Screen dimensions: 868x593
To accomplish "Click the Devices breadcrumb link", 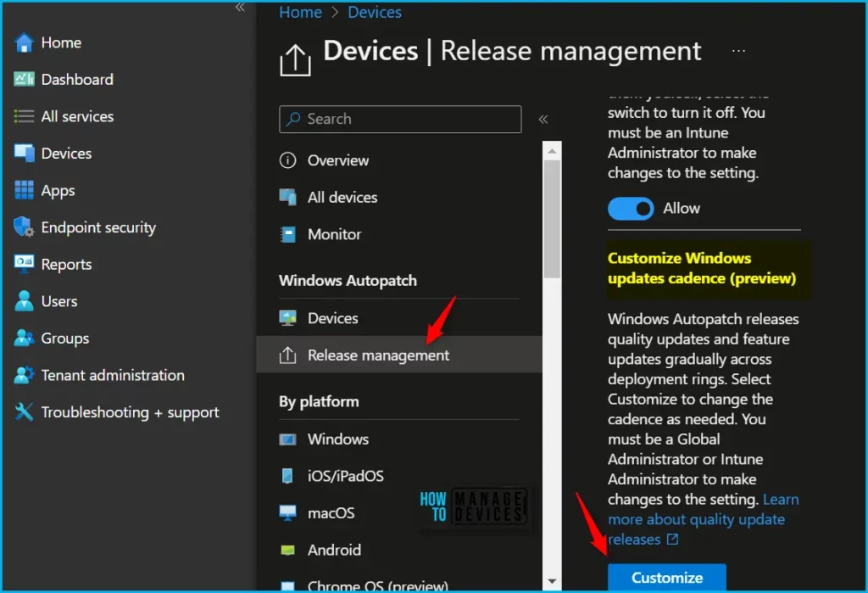I will (375, 12).
